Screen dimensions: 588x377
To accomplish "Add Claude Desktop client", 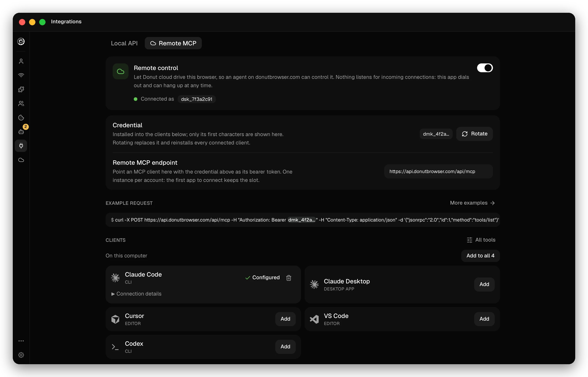I will tap(484, 284).
